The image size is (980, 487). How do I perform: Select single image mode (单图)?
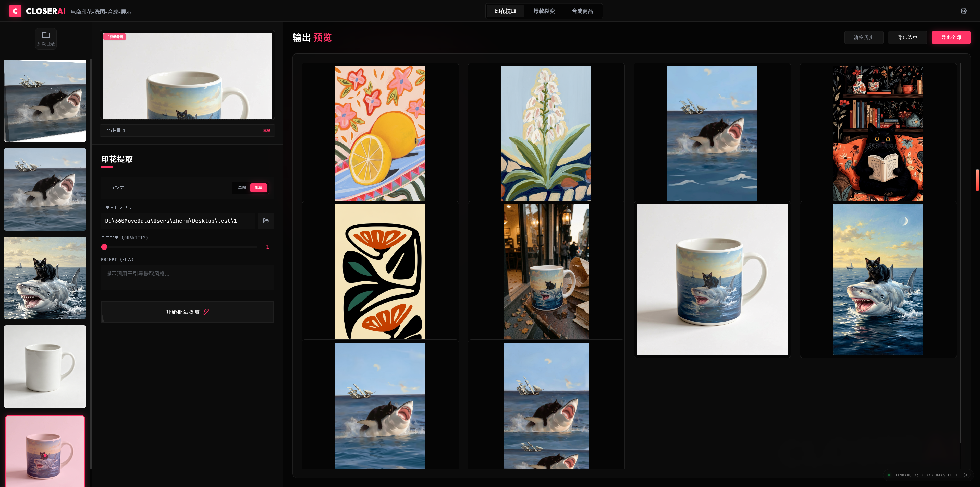(x=242, y=187)
